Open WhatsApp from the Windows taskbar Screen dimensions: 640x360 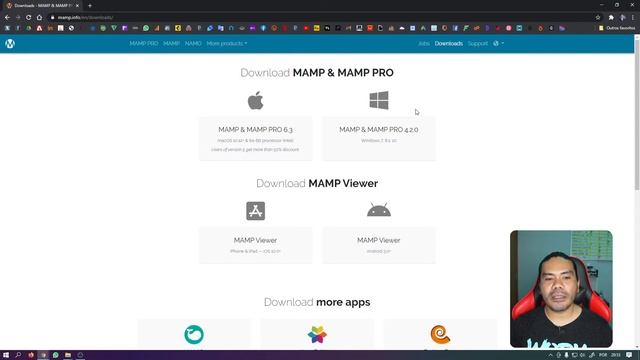[x=56, y=355]
